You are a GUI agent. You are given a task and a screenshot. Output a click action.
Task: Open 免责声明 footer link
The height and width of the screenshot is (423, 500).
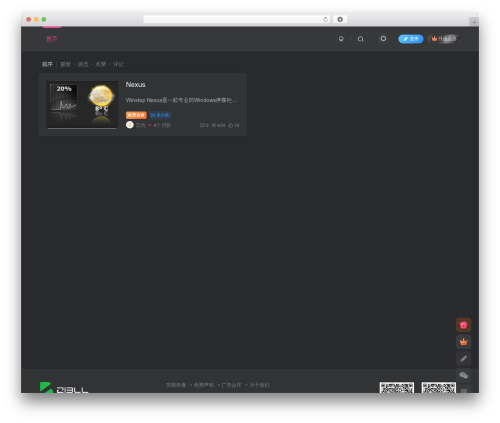[x=204, y=385]
